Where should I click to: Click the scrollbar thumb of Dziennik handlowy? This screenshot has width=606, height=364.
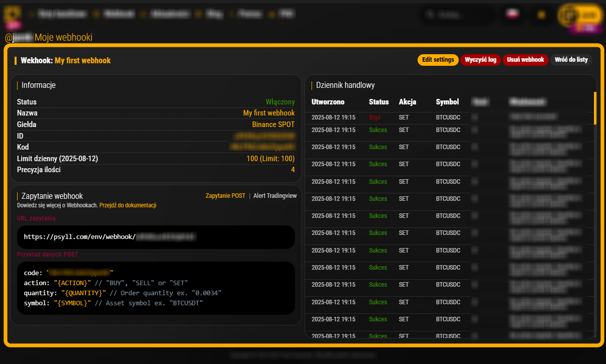click(x=595, y=108)
